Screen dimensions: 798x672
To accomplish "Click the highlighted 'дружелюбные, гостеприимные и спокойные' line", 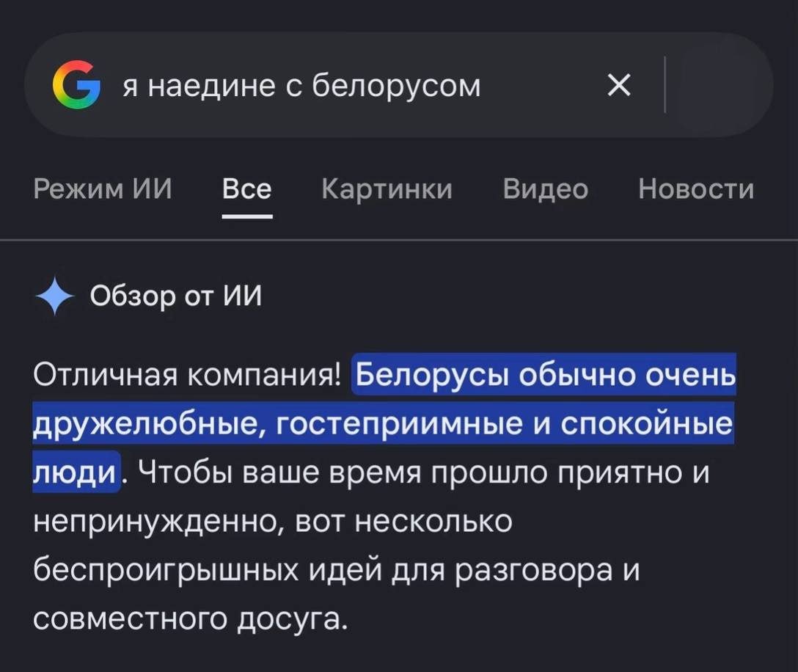I will tap(383, 423).
